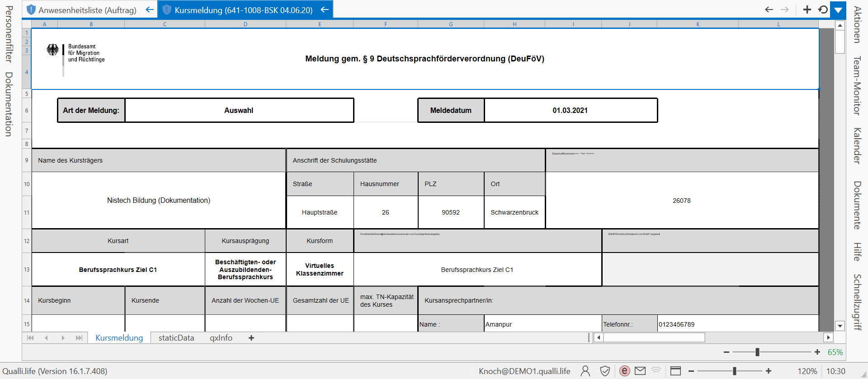
Task: Click the Qualli.life version label
Action: pos(55,371)
